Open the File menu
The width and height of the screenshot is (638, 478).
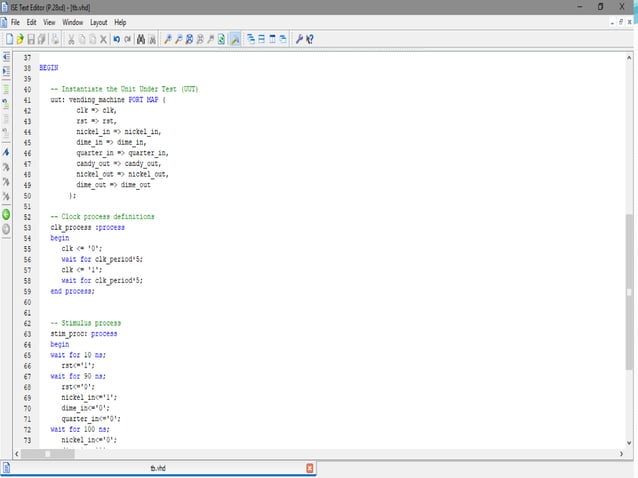(x=15, y=22)
